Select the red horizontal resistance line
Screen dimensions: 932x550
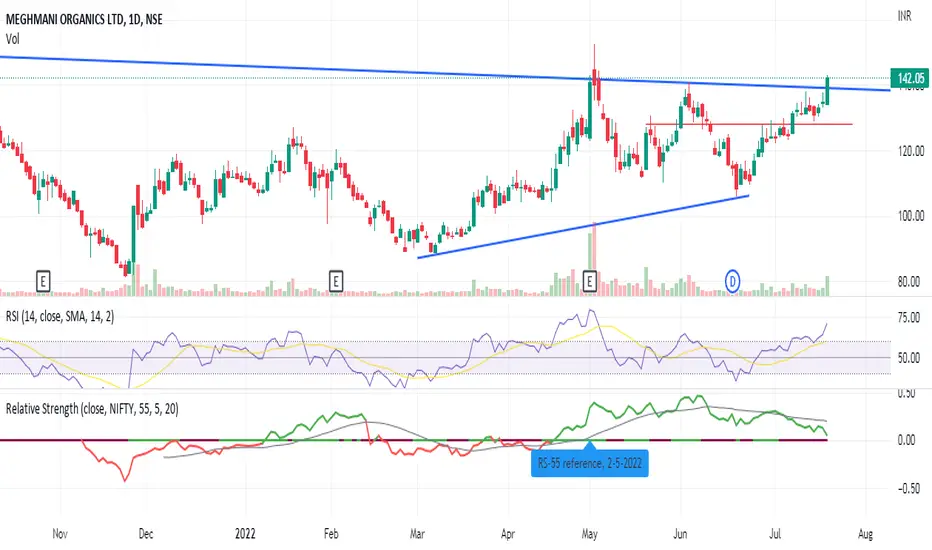pyautogui.click(x=749, y=124)
